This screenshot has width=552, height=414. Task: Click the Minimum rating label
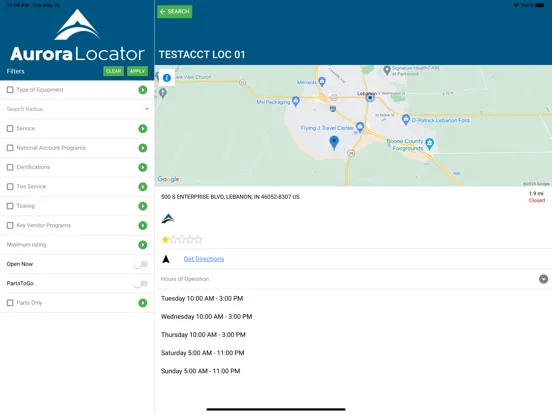point(26,245)
